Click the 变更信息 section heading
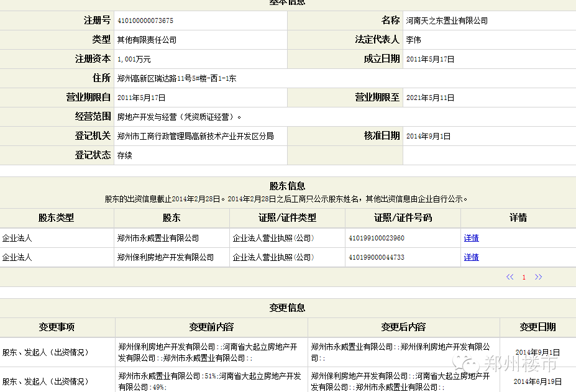This screenshot has height=392, width=576. 287,308
